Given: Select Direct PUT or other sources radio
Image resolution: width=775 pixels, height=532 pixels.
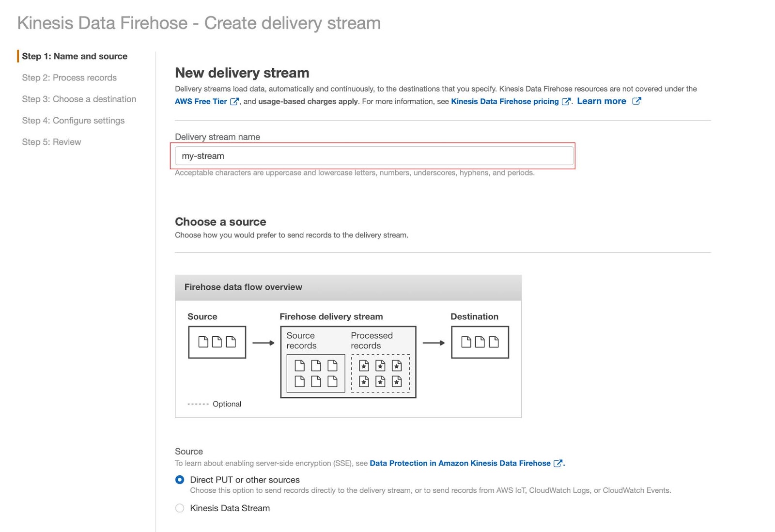Looking at the screenshot, I should click(180, 480).
